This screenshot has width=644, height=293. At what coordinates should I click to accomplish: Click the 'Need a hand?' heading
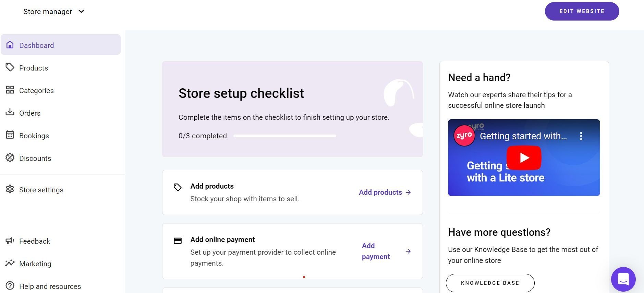point(479,78)
